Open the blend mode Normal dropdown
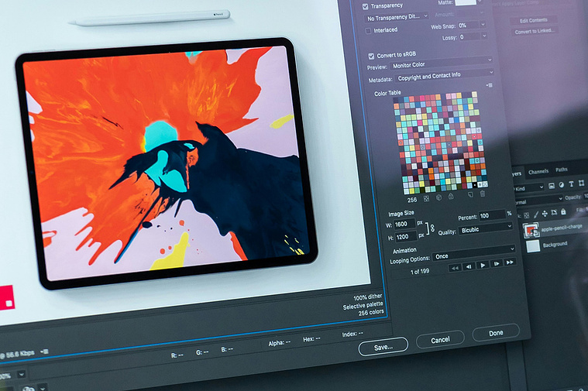This screenshot has width=588, height=391. click(x=538, y=201)
